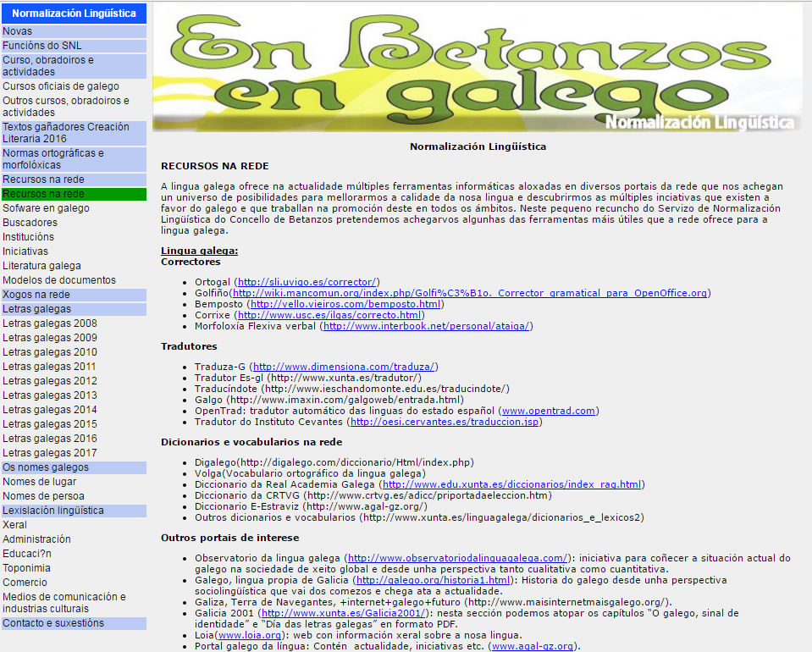Open Modelos de documentos page
Image resolution: width=812 pixels, height=652 pixels.
click(x=59, y=280)
